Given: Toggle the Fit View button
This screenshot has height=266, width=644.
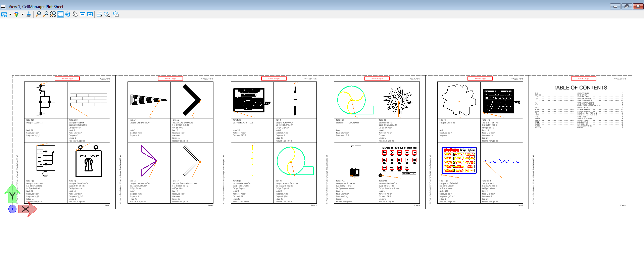Looking at the screenshot, I should point(60,14).
